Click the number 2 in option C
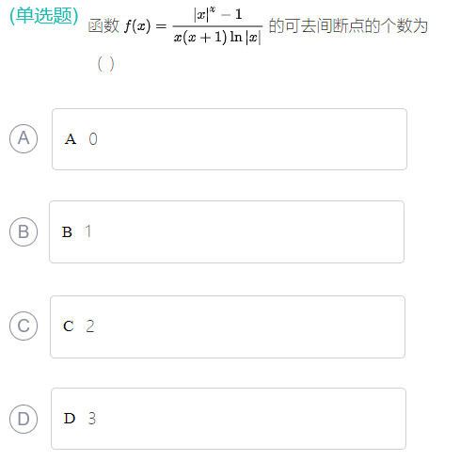Image resolution: width=476 pixels, height=461 pixels. click(x=90, y=326)
